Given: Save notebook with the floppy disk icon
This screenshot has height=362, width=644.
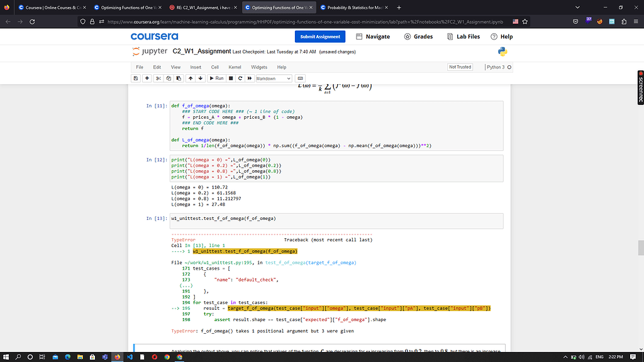Looking at the screenshot, I should [136, 79].
